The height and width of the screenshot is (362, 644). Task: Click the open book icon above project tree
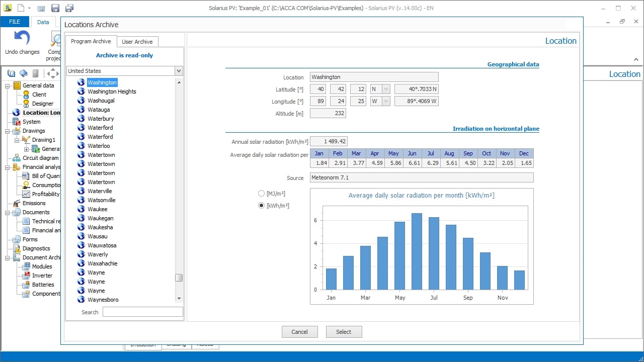(11, 73)
